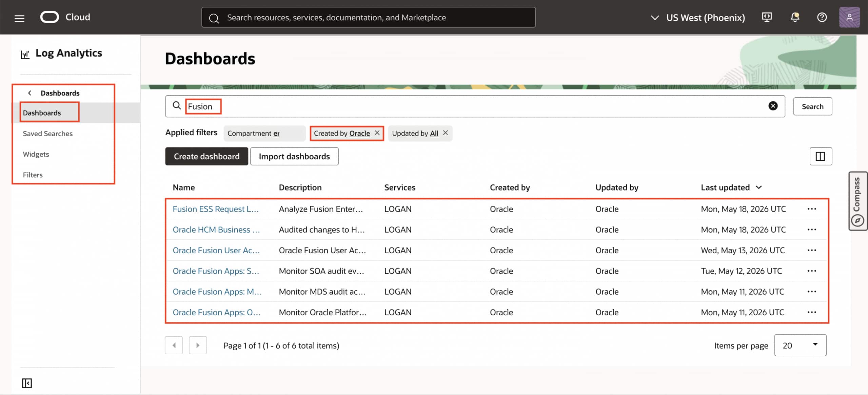The image size is (868, 395).
Task: Open the hamburger navigation menu
Action: (19, 18)
